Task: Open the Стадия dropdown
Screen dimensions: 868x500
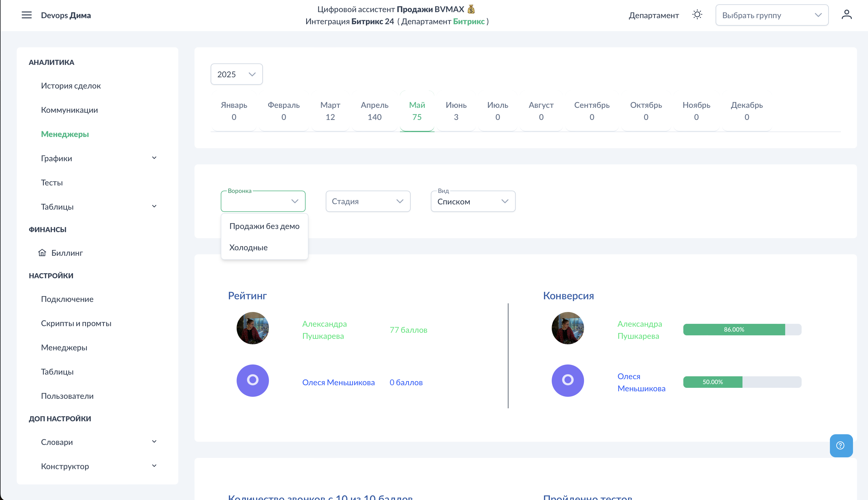Action: 368,201
